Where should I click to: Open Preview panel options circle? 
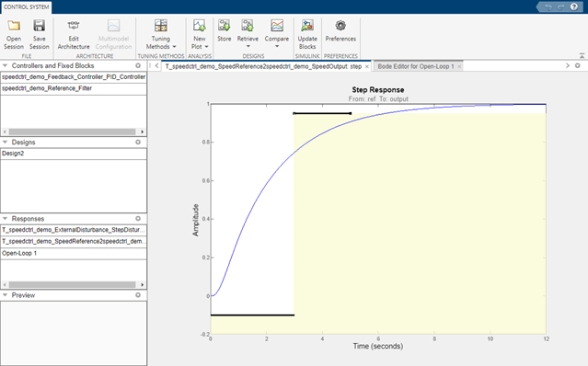138,295
